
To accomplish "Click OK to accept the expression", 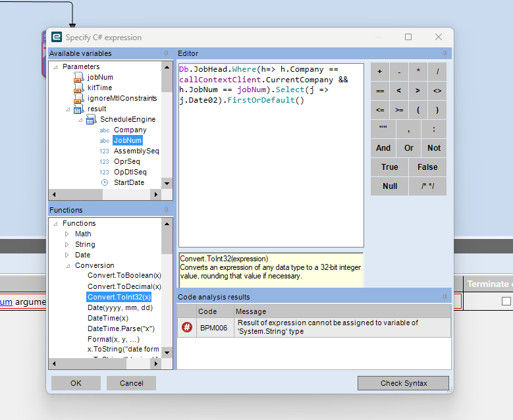I will coord(76,383).
